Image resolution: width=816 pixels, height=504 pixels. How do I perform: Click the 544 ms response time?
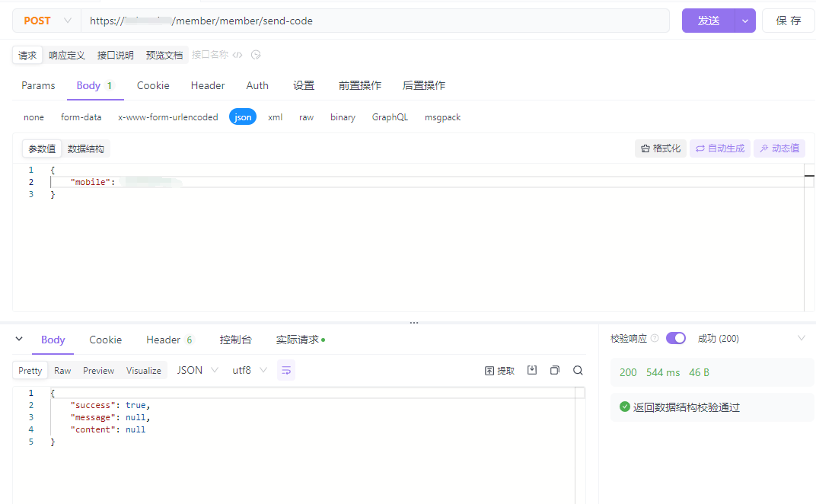click(663, 372)
